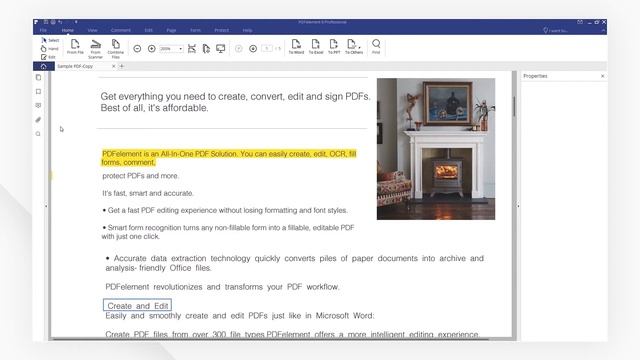The image size is (640, 360).
Task: Switch to the Comment ribbon tab
Action: point(120,30)
